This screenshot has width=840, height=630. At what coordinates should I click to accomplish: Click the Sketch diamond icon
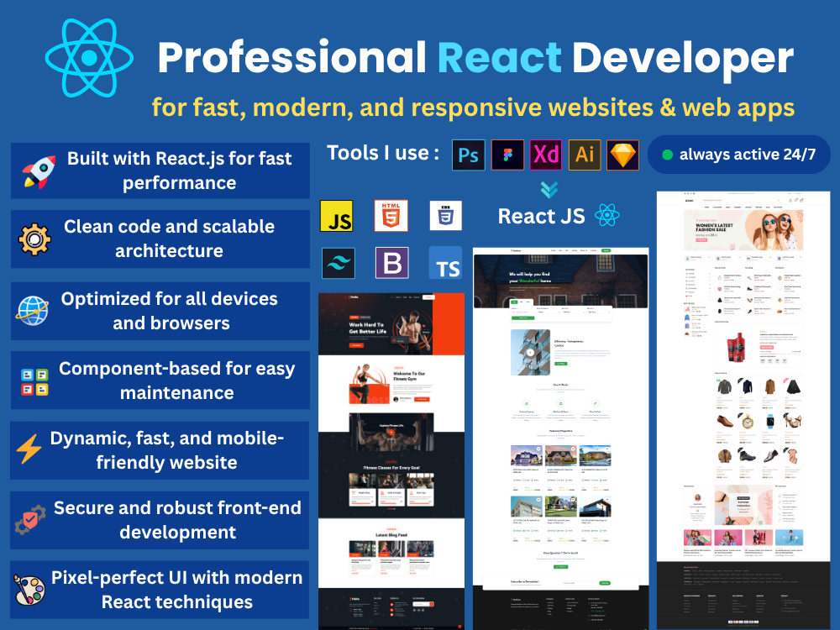coord(622,155)
